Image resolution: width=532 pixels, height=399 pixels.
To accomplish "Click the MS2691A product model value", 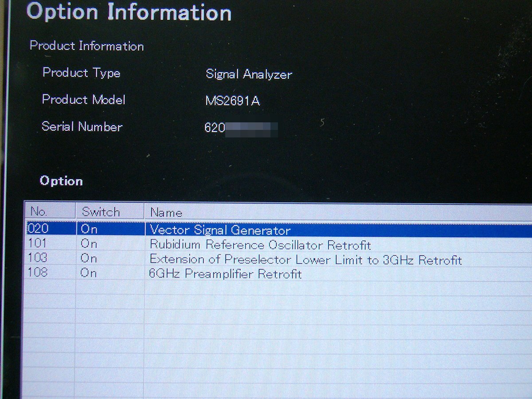I will coord(232,102).
